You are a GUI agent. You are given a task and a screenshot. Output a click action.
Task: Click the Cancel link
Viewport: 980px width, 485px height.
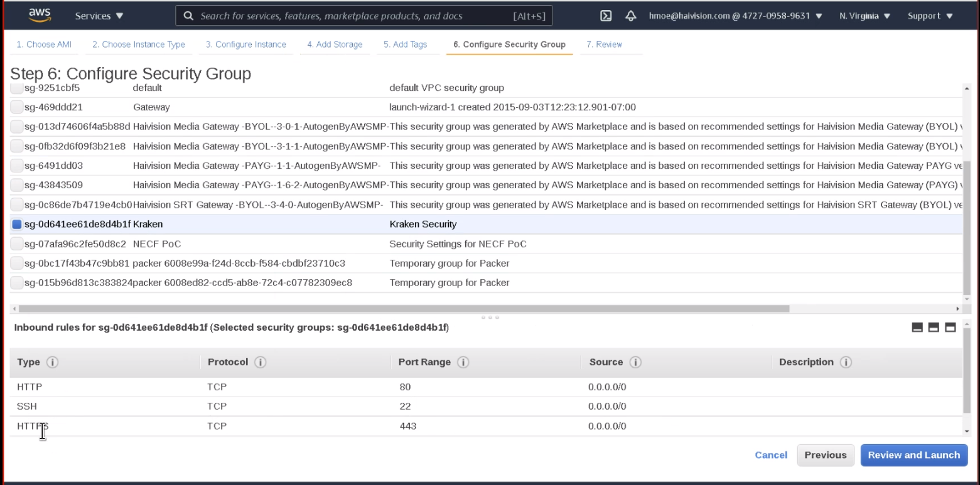coord(771,455)
